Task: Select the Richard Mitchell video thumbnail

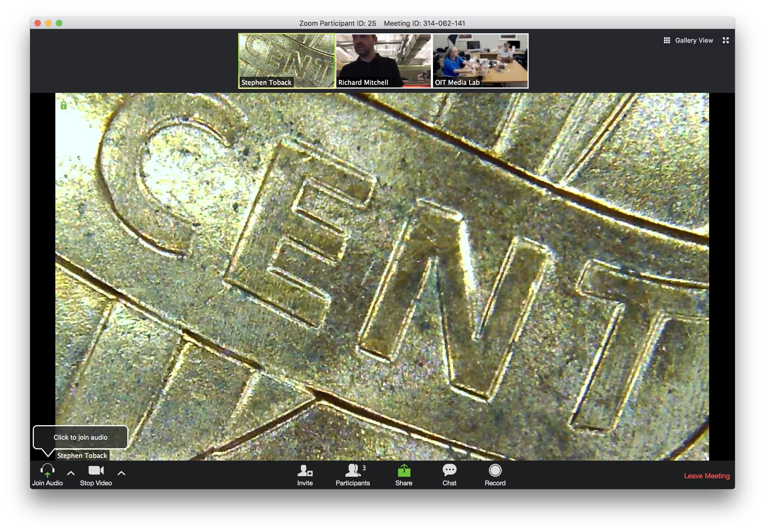Action: [383, 61]
